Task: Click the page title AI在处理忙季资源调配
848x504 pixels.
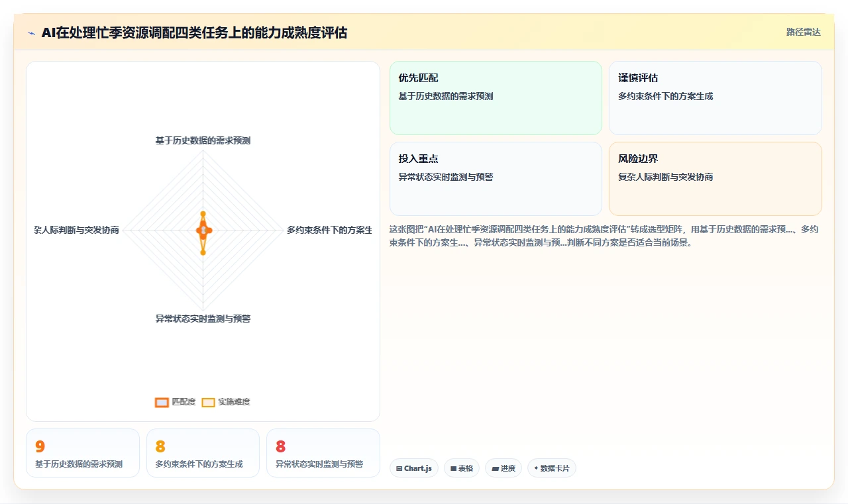Action: 194,32
